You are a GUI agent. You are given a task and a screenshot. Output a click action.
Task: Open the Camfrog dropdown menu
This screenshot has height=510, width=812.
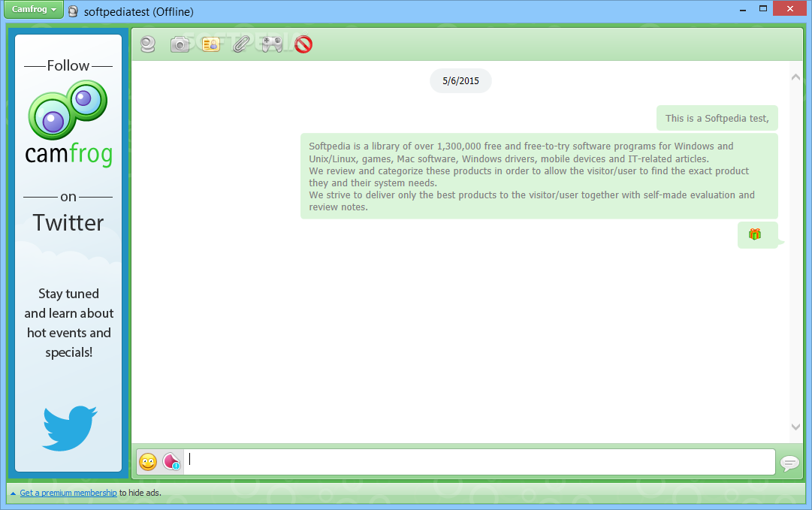(34, 9)
